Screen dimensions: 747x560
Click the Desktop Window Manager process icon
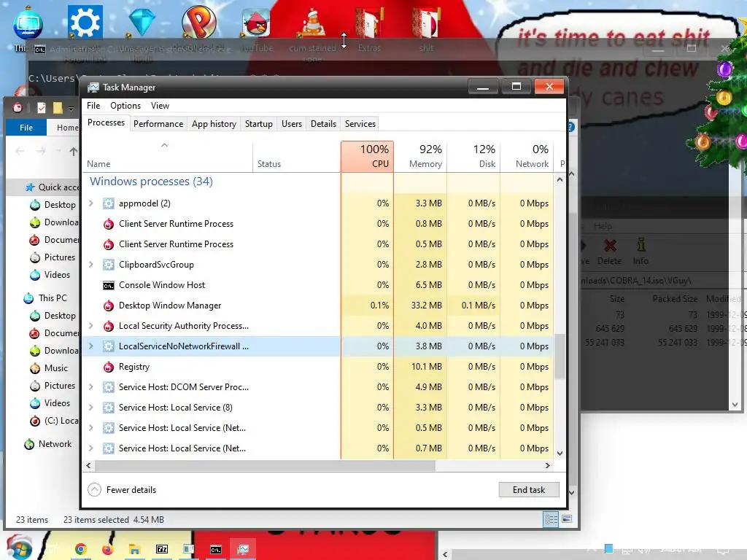tap(109, 306)
